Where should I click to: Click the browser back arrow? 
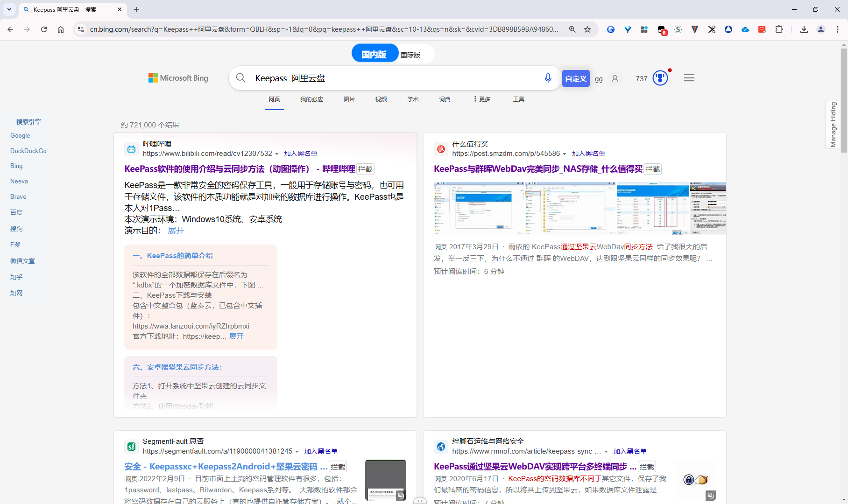[x=10, y=29]
